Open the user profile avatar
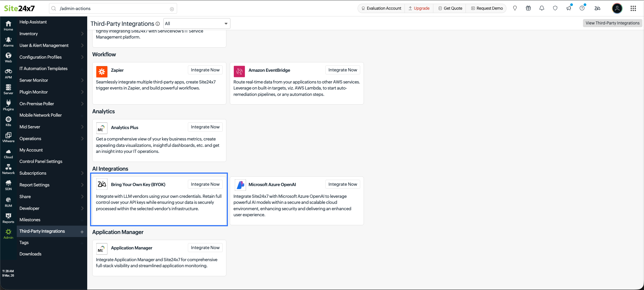644x290 pixels. (x=617, y=8)
